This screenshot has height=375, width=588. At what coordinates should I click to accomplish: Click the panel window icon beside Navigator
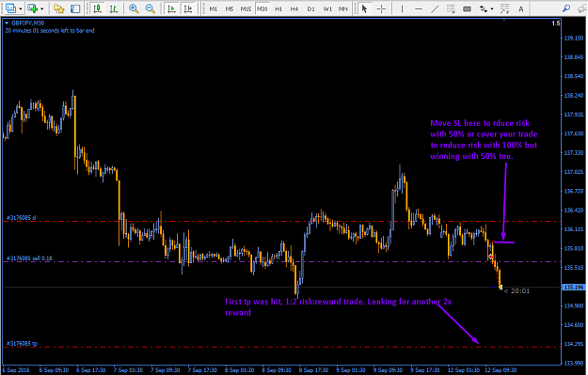tap(75, 8)
